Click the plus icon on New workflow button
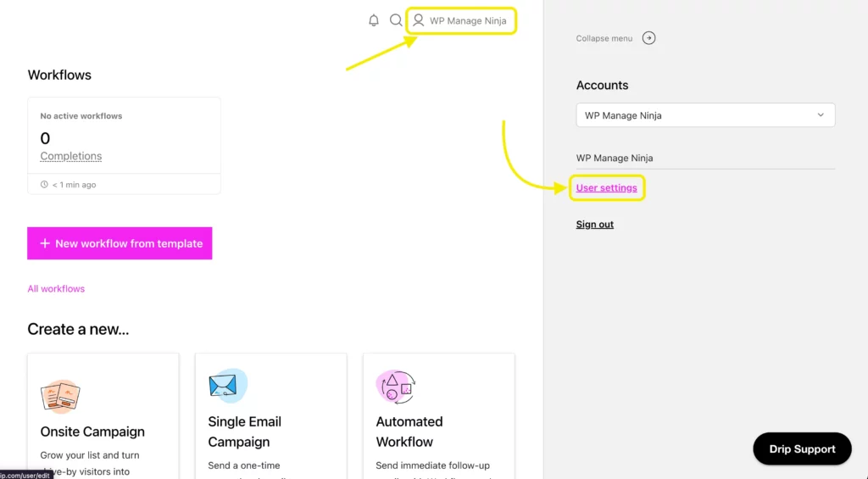This screenshot has width=868, height=479. pos(45,243)
